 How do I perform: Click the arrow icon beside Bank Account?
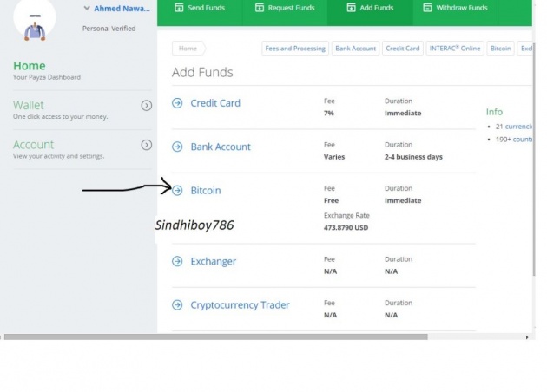[x=177, y=147]
